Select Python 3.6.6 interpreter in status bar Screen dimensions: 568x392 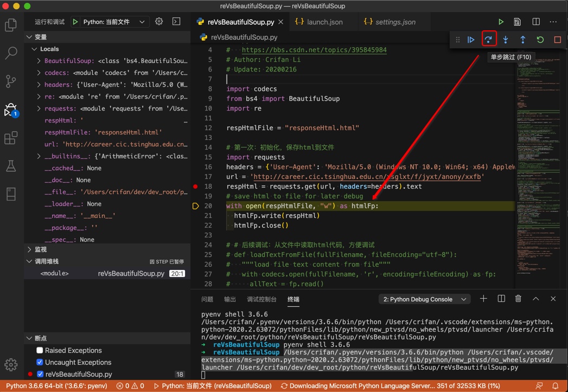point(56,386)
